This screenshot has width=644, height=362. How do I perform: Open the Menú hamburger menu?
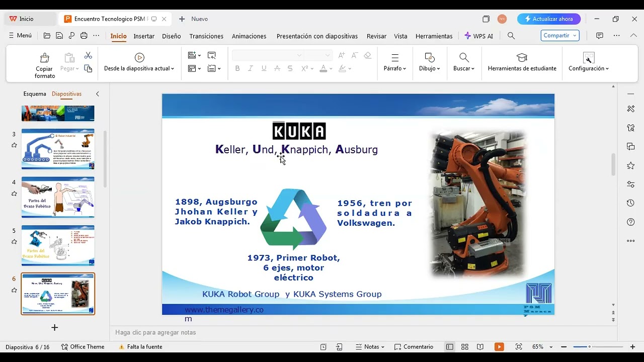pyautogui.click(x=20, y=36)
